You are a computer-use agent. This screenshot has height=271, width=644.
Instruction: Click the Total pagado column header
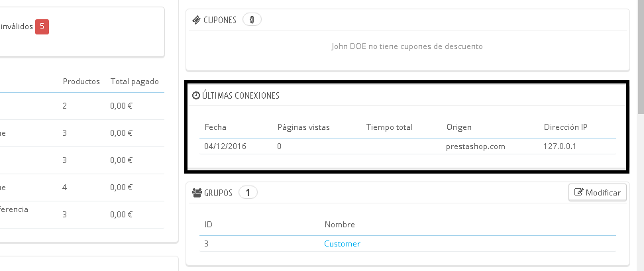[134, 81]
